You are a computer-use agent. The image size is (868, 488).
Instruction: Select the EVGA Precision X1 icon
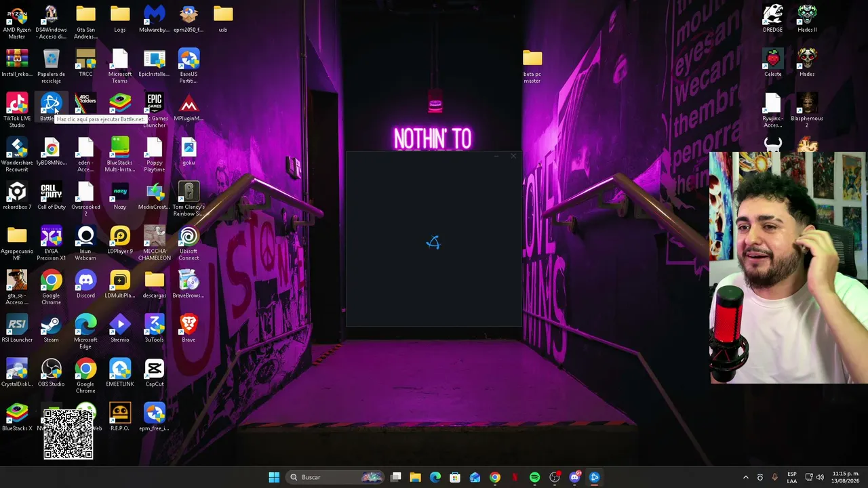pos(52,243)
